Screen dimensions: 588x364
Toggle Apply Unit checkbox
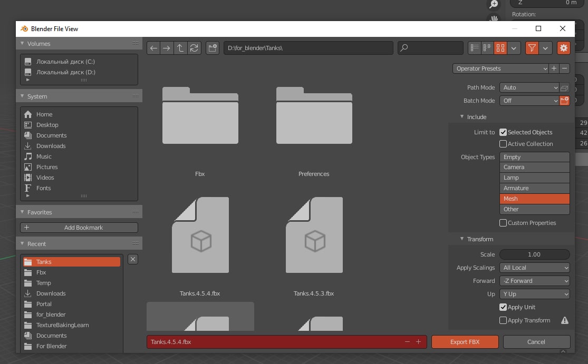click(503, 307)
